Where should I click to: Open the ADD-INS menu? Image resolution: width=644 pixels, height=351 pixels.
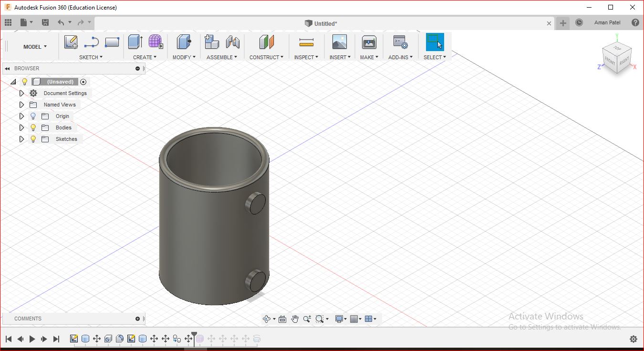[400, 57]
